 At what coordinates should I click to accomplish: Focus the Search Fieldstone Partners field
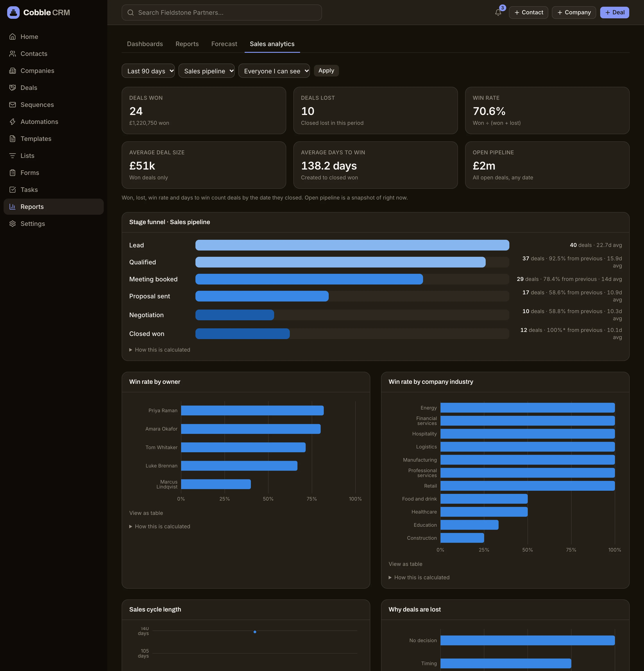tap(222, 13)
